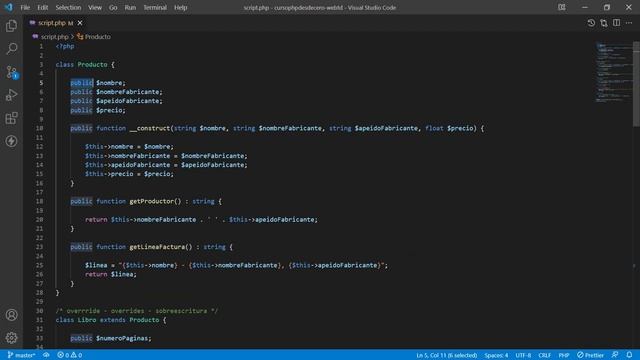Open the Help menu
The height and width of the screenshot is (360, 640).
(180, 7)
